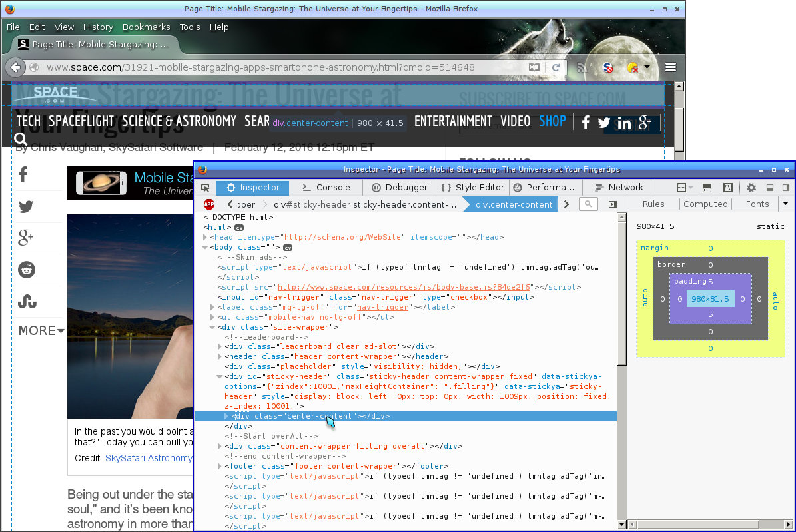Image resolution: width=796 pixels, height=532 pixels.
Task: Click the Adblock Plus ABP icon
Action: pos(209,204)
